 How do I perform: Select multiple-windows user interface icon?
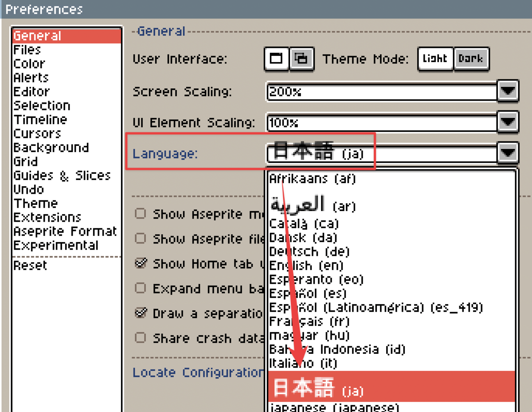coord(302,59)
